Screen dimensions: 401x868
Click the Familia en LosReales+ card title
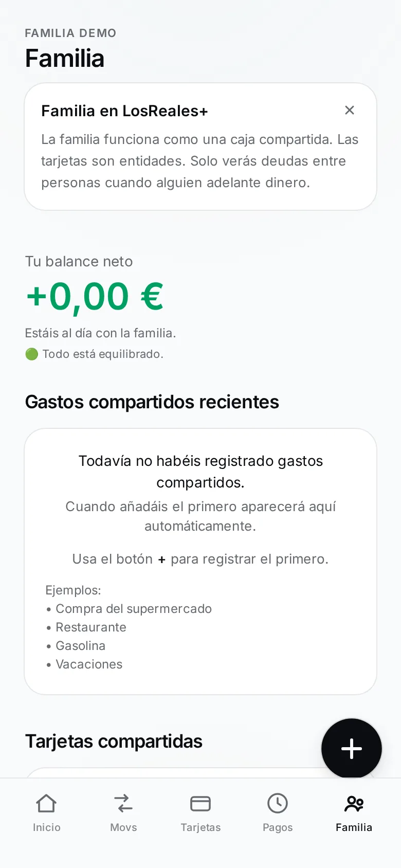[x=124, y=111]
